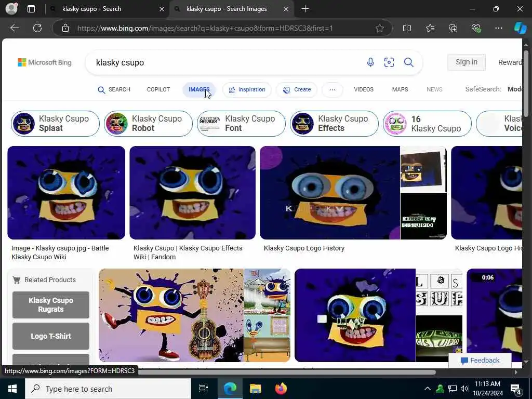Launch Firefox from taskbar
This screenshot has width=532, height=399.
point(281,389)
